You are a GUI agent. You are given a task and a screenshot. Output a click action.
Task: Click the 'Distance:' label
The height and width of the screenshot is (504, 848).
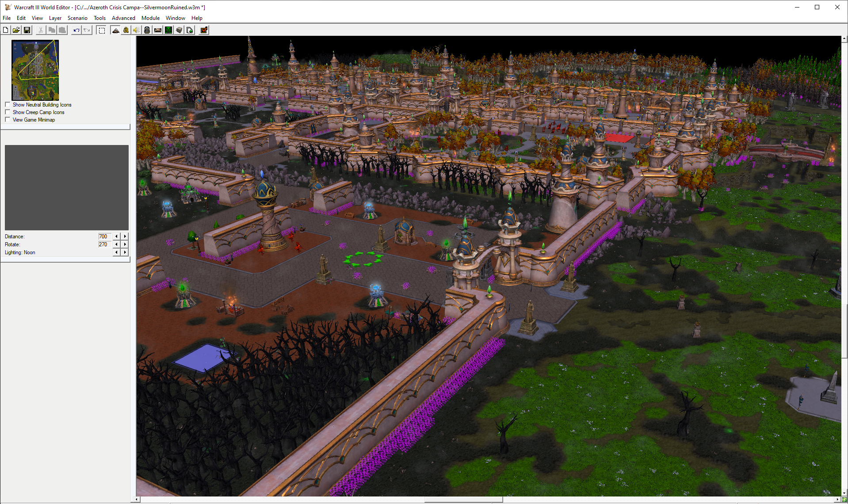tap(15, 237)
